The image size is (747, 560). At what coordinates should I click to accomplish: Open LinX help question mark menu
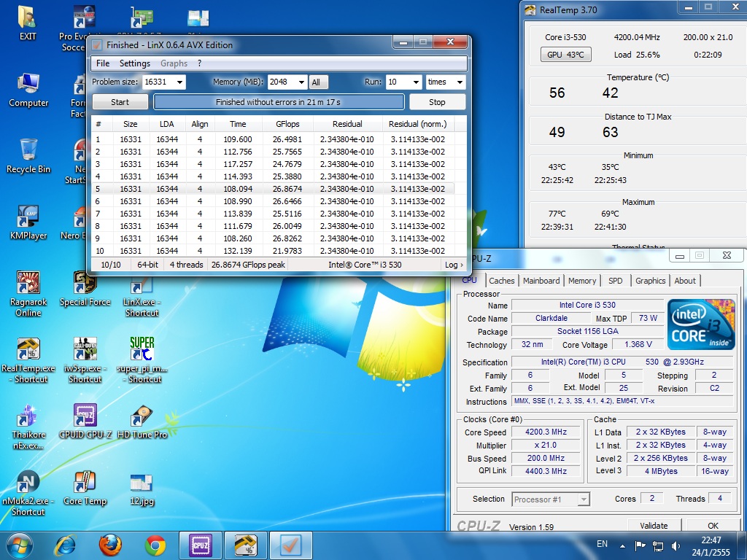click(200, 63)
